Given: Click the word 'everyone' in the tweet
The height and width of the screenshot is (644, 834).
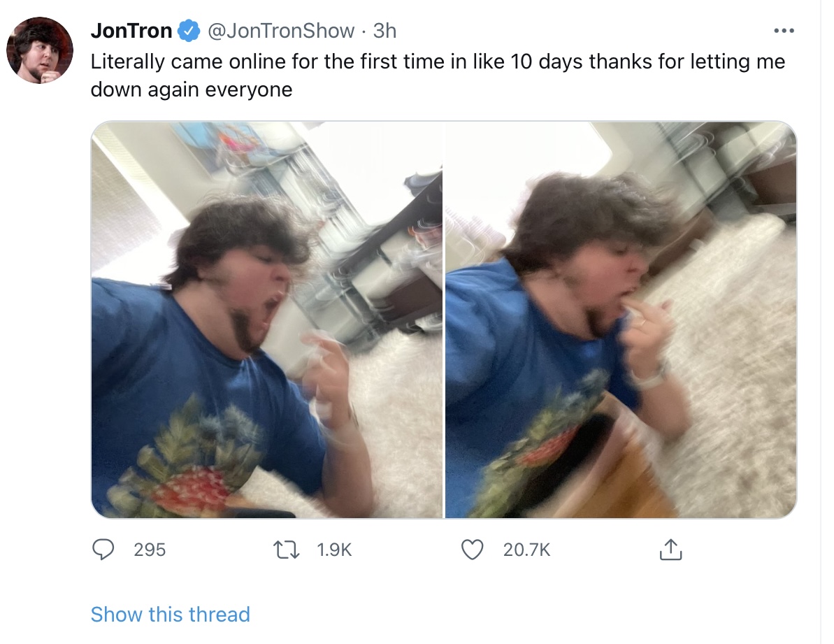Looking at the screenshot, I should click(248, 90).
